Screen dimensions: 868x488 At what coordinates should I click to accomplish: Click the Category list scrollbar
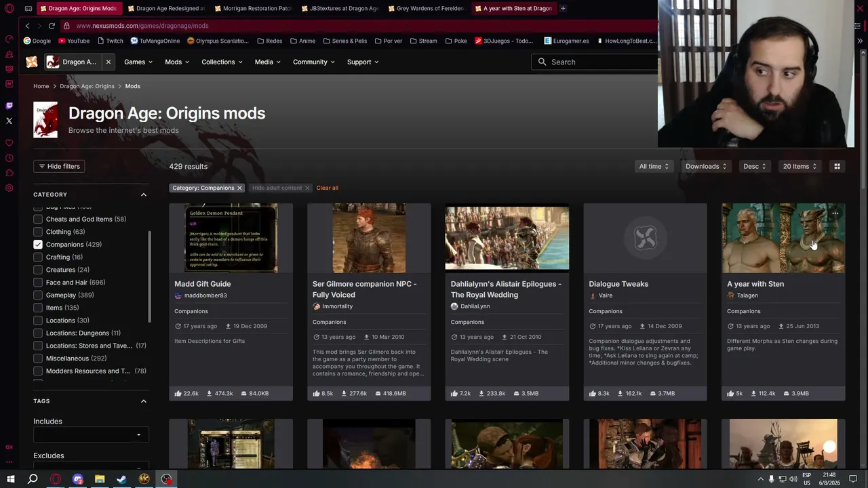pyautogui.click(x=149, y=277)
